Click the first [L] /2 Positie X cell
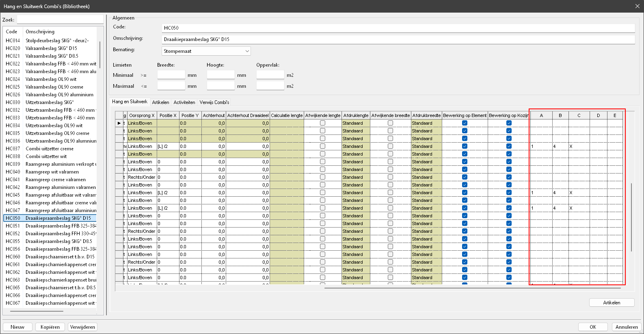 [168, 146]
